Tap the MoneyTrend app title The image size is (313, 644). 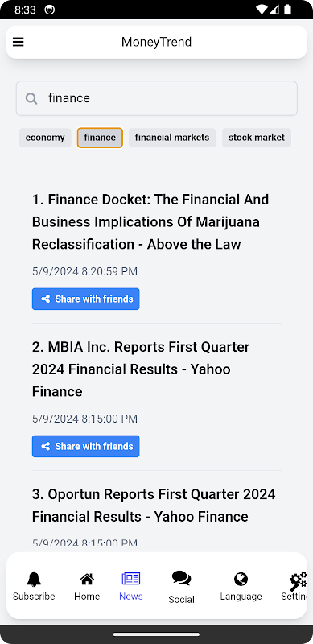point(156,42)
